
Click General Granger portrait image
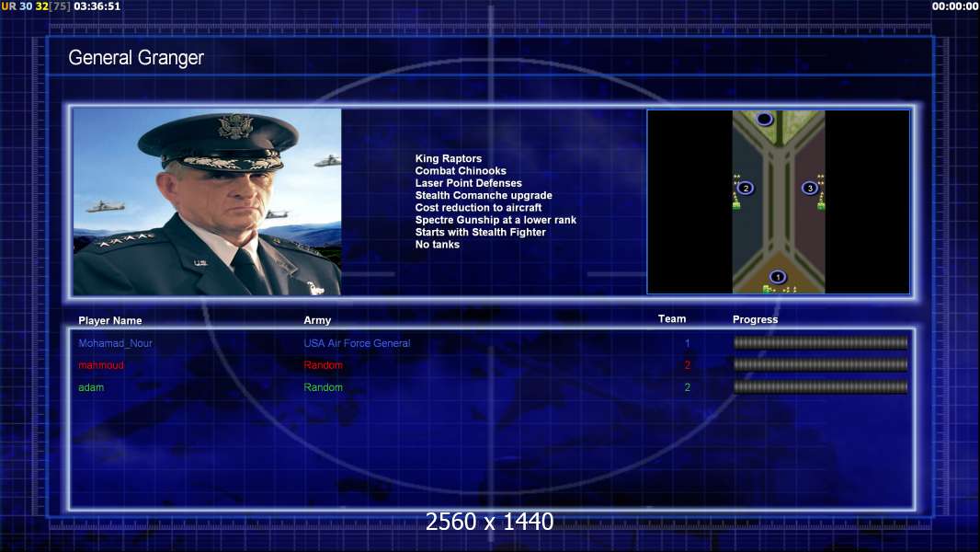pyautogui.click(x=207, y=201)
